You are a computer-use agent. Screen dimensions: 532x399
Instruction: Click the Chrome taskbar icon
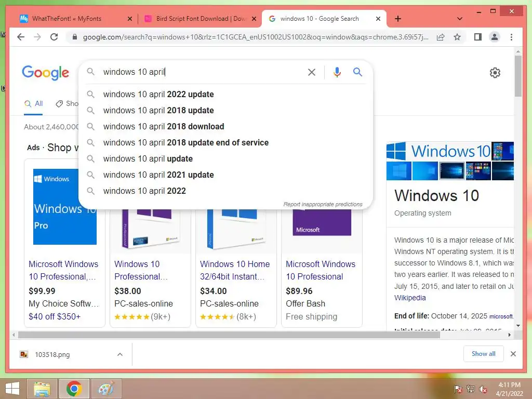click(x=74, y=389)
